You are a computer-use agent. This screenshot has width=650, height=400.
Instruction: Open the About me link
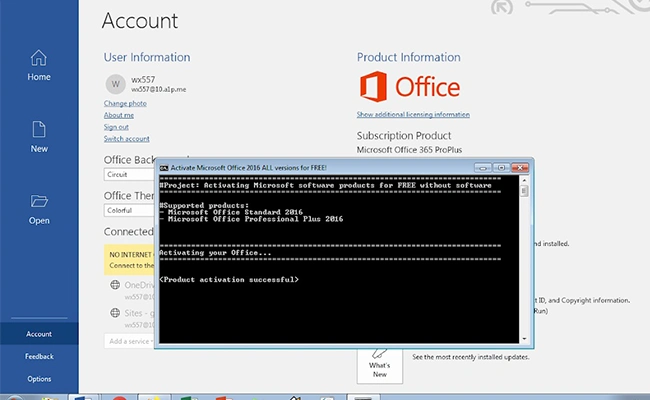click(119, 115)
